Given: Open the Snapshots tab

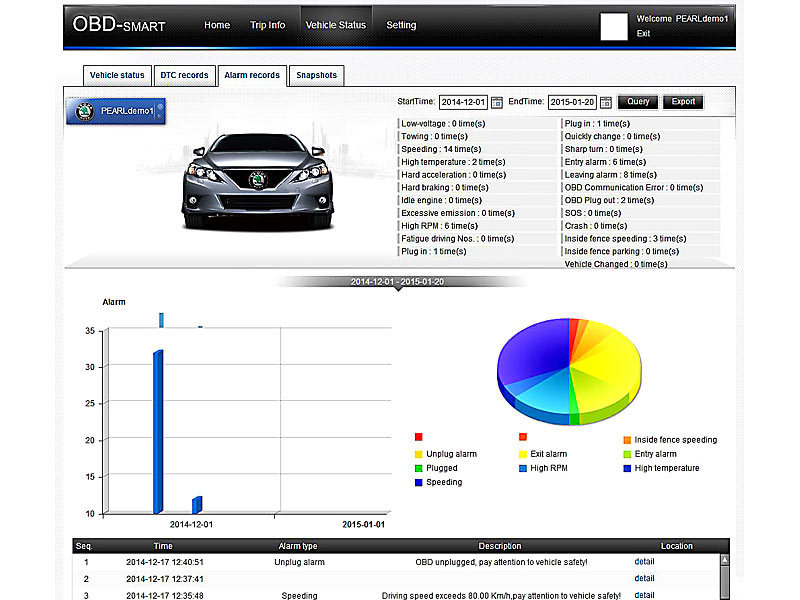Looking at the screenshot, I should tap(316, 76).
